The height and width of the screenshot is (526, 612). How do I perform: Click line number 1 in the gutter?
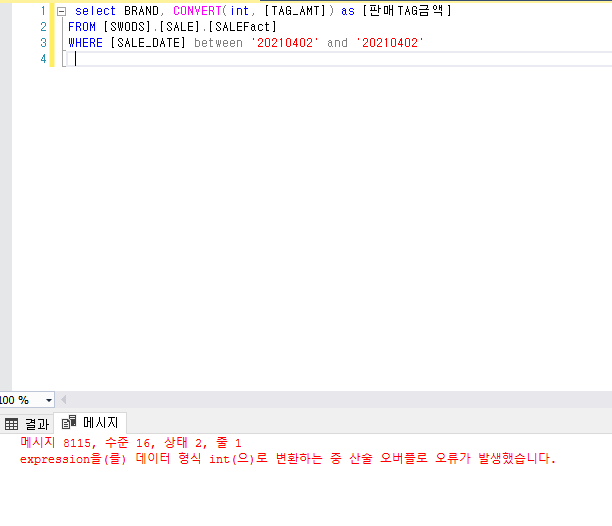(43, 11)
